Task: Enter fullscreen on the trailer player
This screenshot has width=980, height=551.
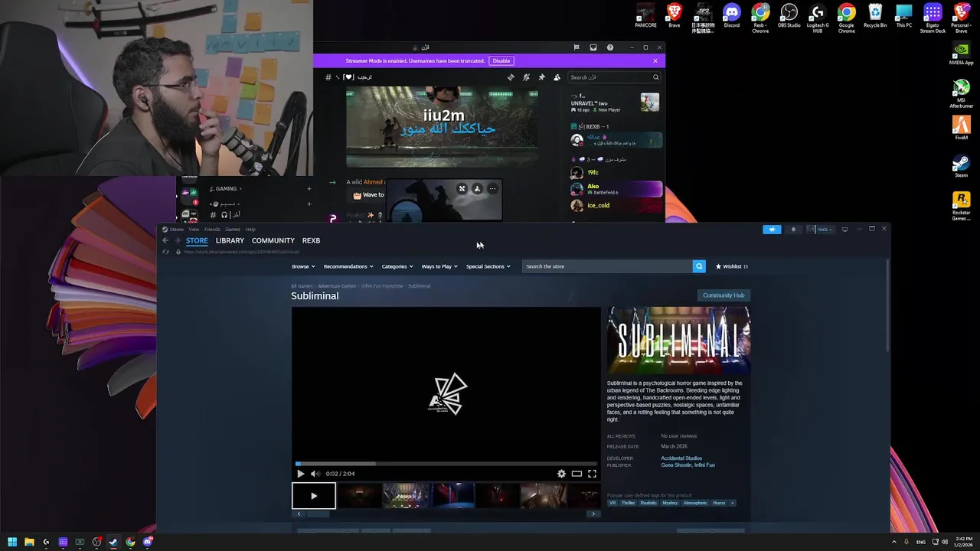Action: coord(592,474)
